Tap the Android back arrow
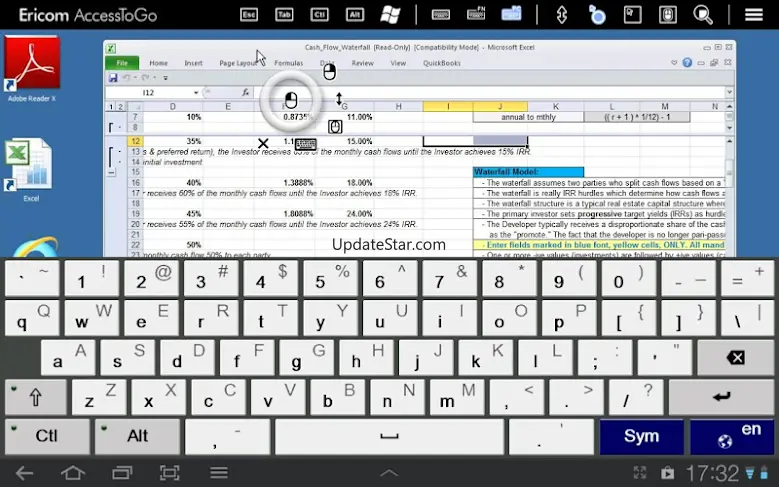The height and width of the screenshot is (487, 779). (24, 473)
